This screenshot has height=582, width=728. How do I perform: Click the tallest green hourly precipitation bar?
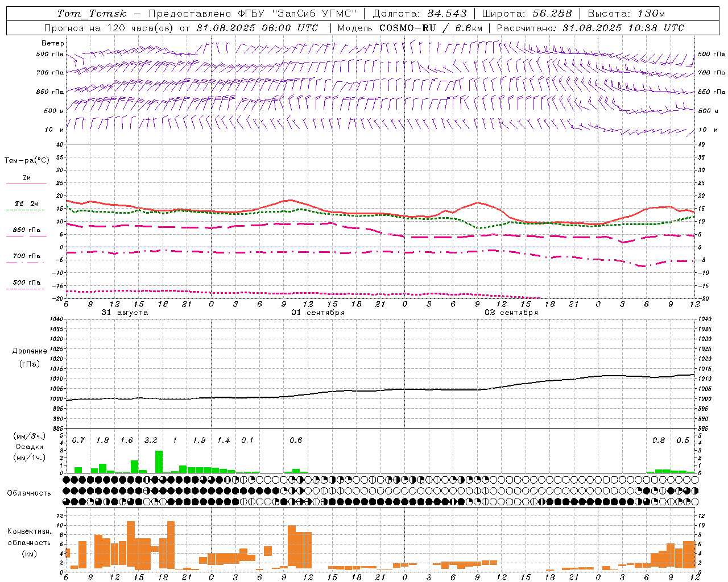(159, 462)
